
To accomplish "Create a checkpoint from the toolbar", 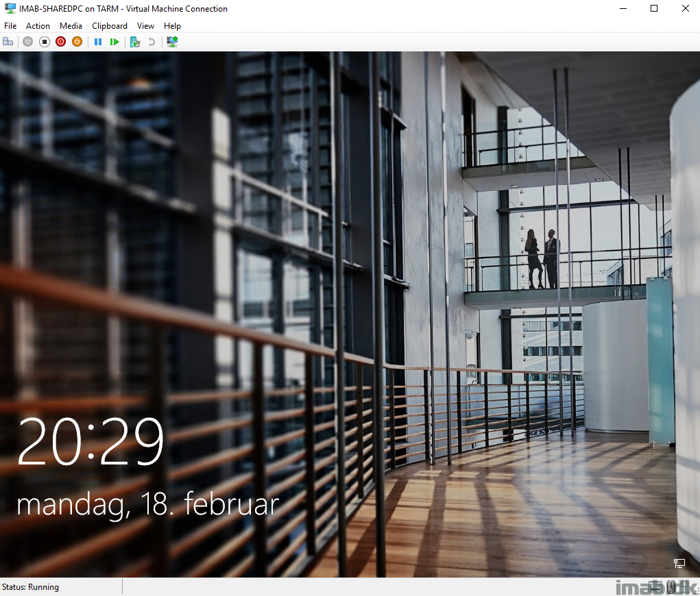I will tap(135, 42).
